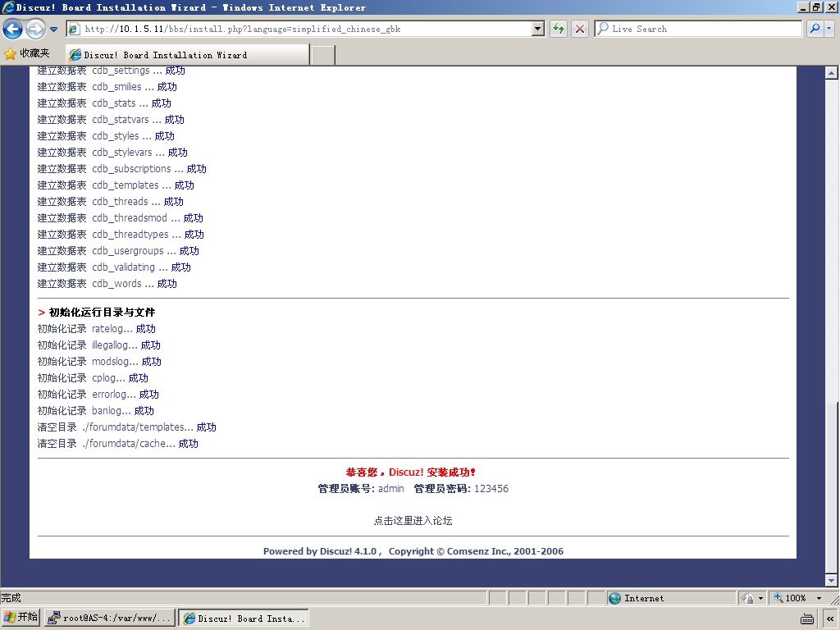Click the admin account name text
840x630 pixels.
pos(390,489)
